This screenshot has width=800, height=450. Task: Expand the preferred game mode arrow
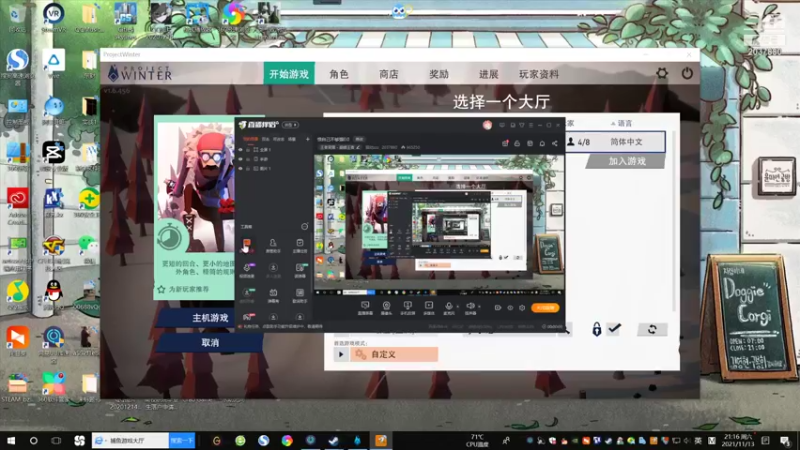coord(341,354)
